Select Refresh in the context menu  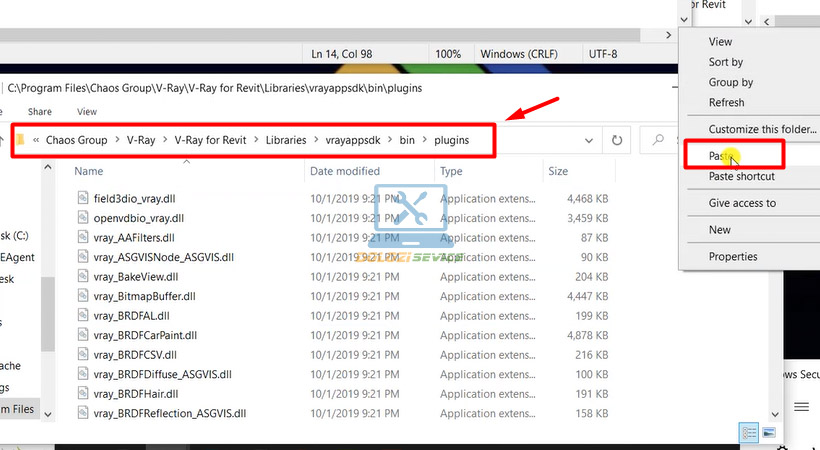coord(726,102)
